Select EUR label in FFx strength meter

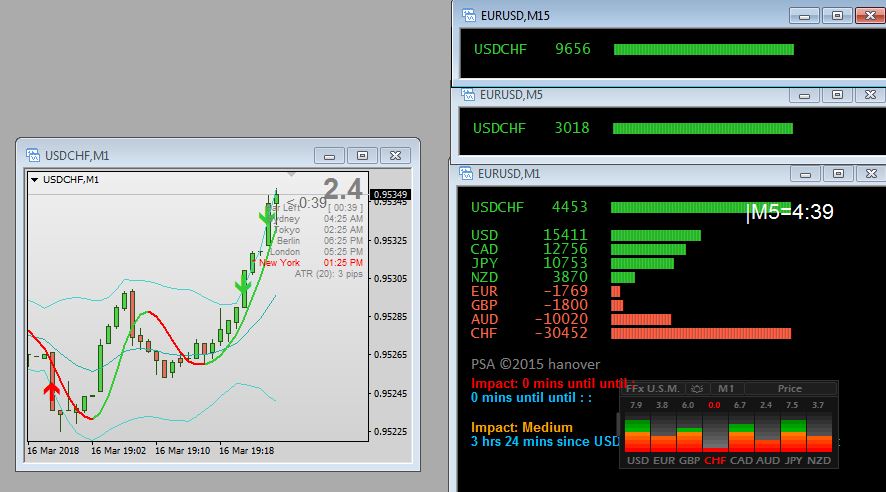[x=664, y=460]
